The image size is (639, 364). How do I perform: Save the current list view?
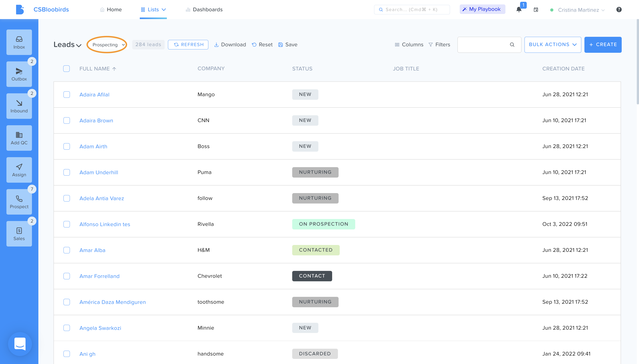coord(288,45)
